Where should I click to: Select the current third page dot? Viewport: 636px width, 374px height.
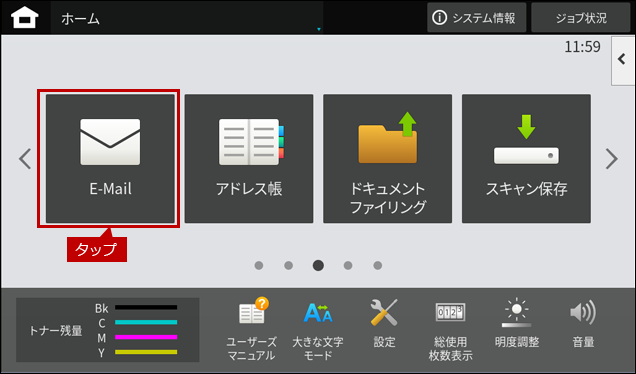tap(318, 265)
